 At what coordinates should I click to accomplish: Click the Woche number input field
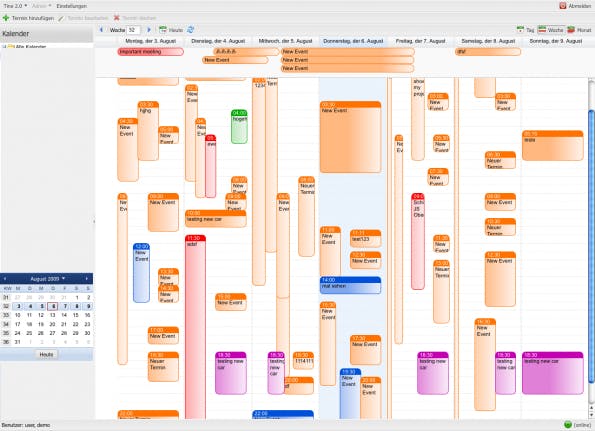click(x=134, y=30)
